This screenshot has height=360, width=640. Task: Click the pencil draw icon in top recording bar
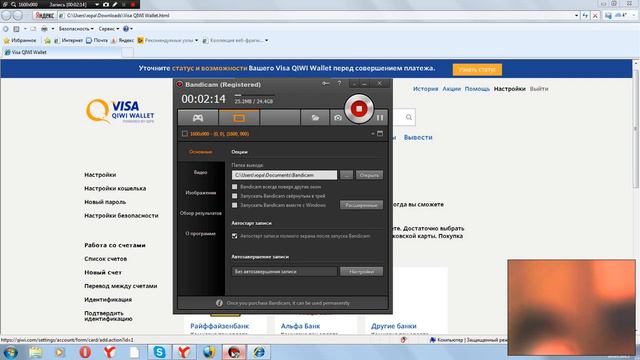click(x=115, y=4)
